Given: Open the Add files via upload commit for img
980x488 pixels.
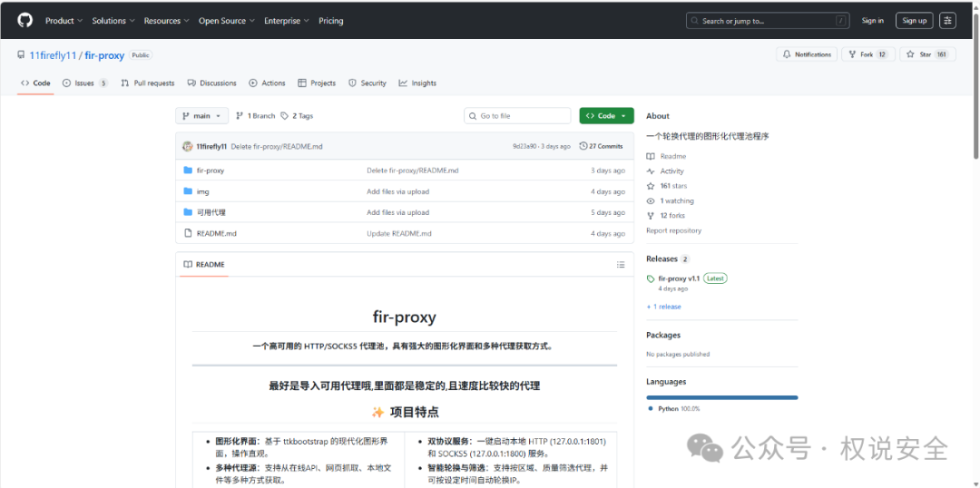Looking at the screenshot, I should click(397, 191).
